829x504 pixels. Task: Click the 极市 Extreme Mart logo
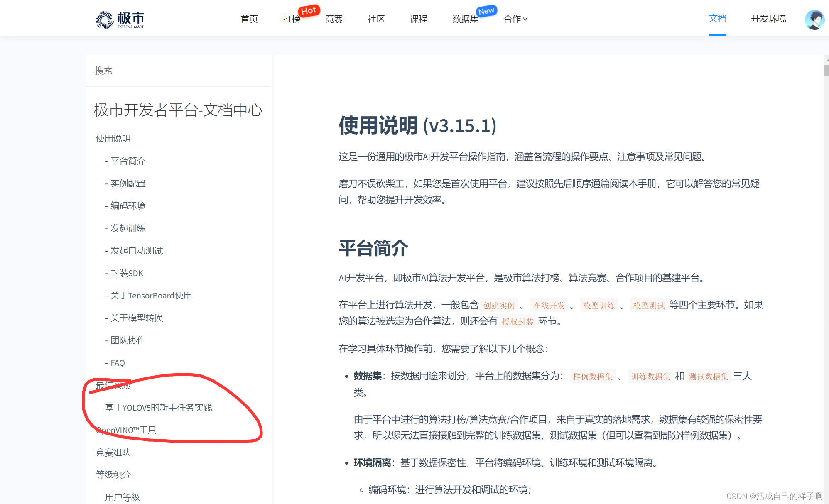120,20
